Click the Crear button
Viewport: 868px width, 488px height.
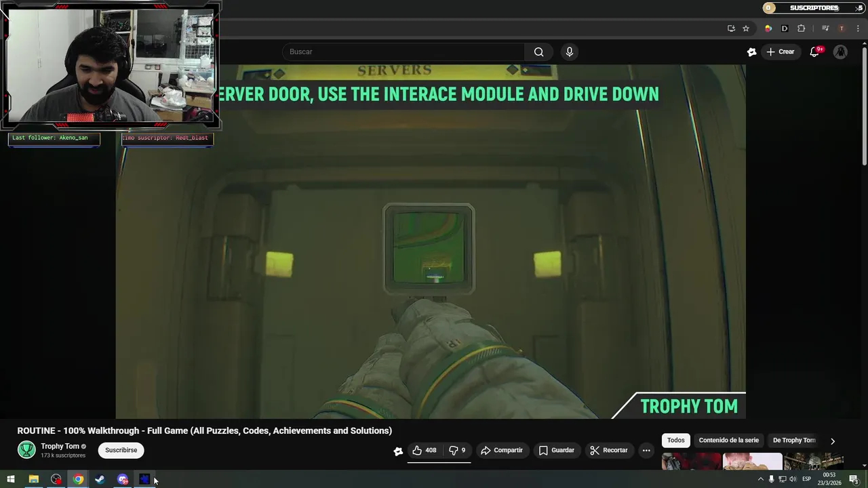780,52
